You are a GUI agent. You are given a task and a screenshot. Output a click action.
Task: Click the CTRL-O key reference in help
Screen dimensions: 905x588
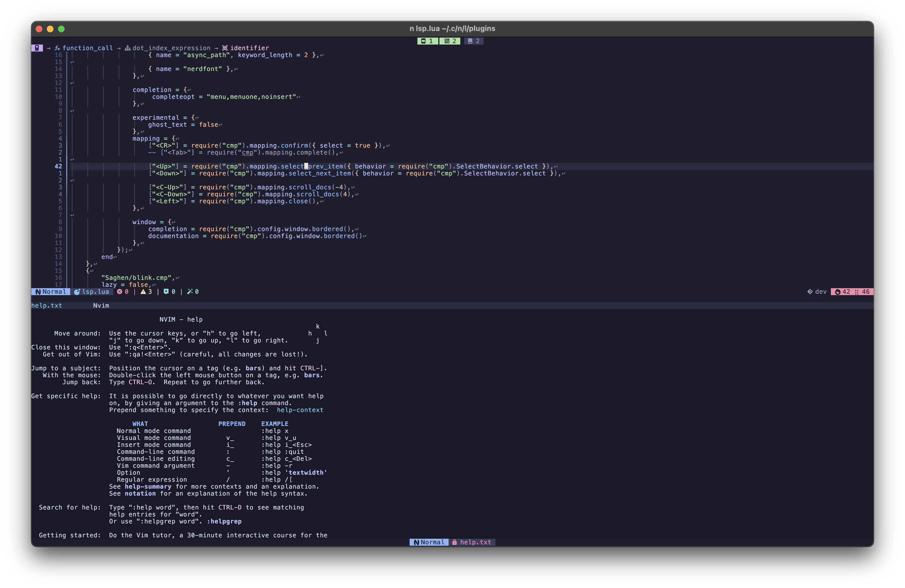pyautogui.click(x=140, y=382)
